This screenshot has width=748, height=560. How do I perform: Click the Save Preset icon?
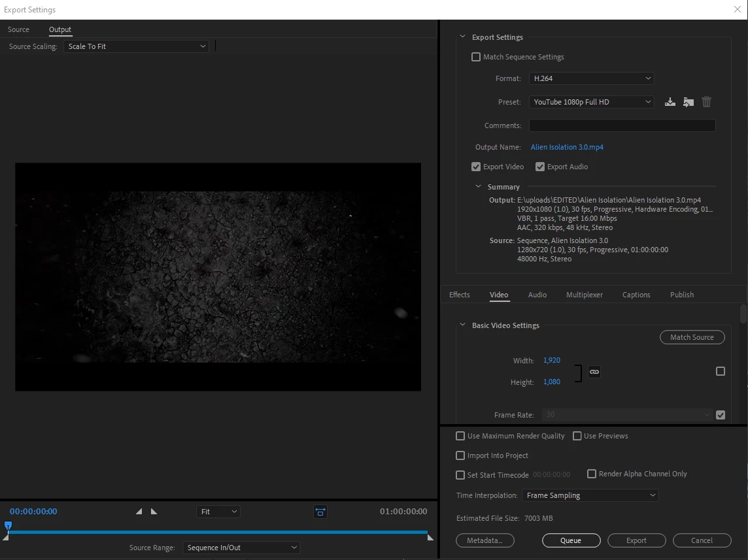click(x=670, y=102)
